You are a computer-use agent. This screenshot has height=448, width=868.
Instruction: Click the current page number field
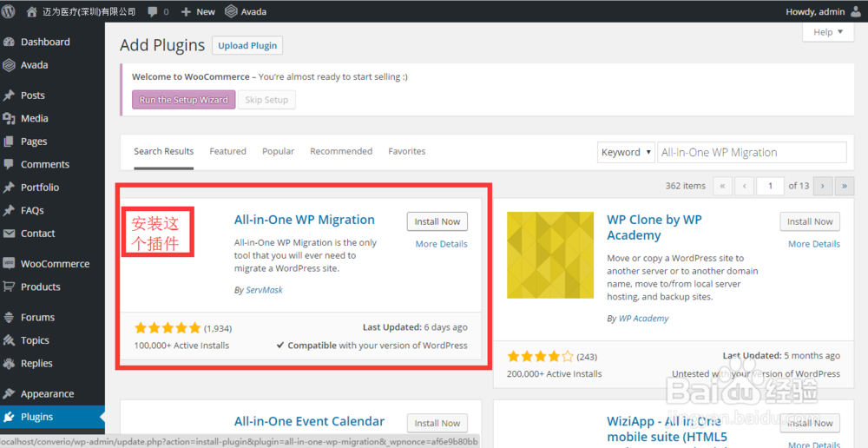click(771, 186)
